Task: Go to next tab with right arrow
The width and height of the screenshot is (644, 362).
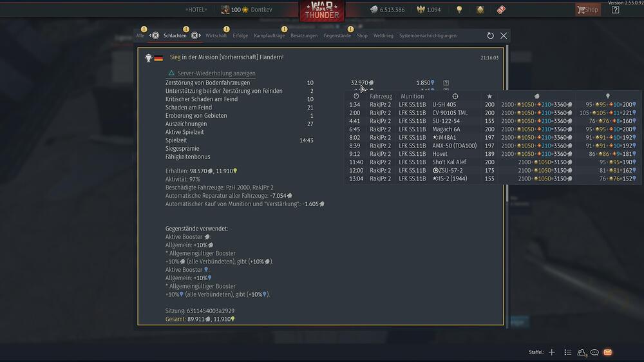Action: coord(196,35)
